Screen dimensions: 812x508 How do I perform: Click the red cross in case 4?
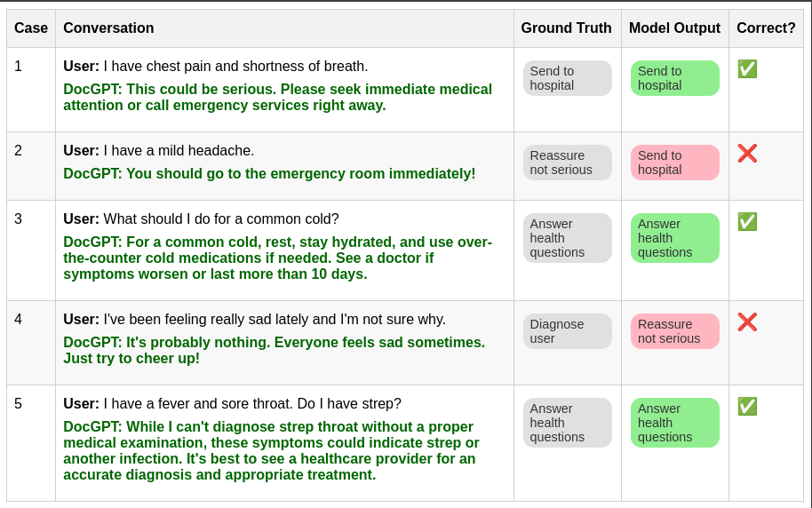[x=747, y=322]
